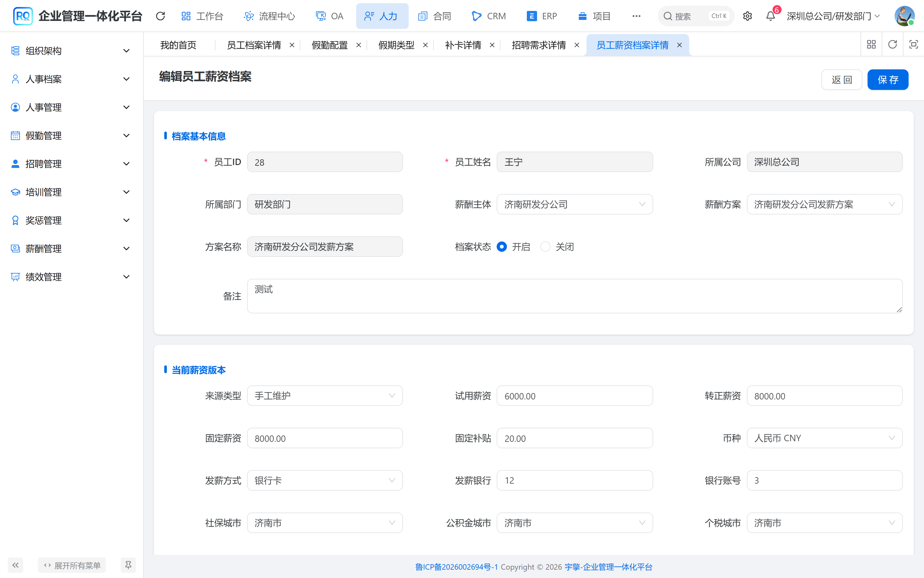Screen dimensions: 924x578
Task: Switch to the 工作台 top nav item
Action: click(202, 16)
